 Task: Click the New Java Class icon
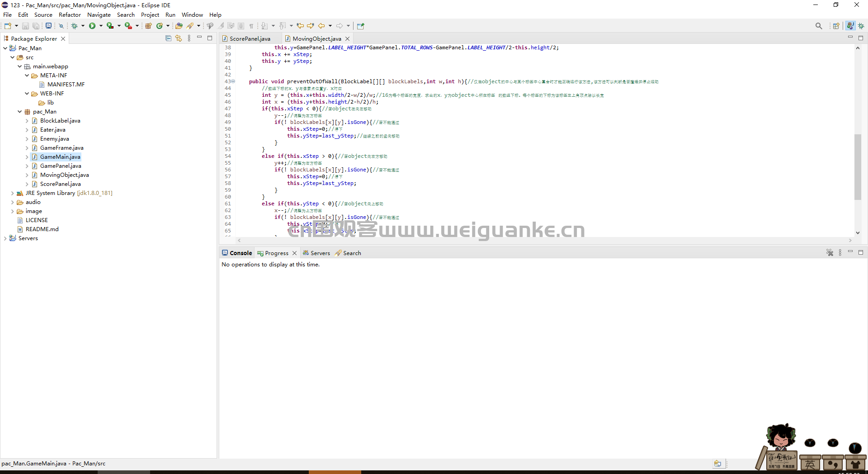coord(159,26)
